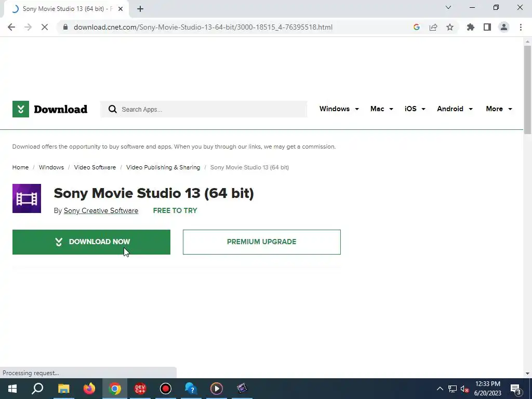Open the media player taskbar icon
The height and width of the screenshot is (399, 532).
(x=217, y=389)
